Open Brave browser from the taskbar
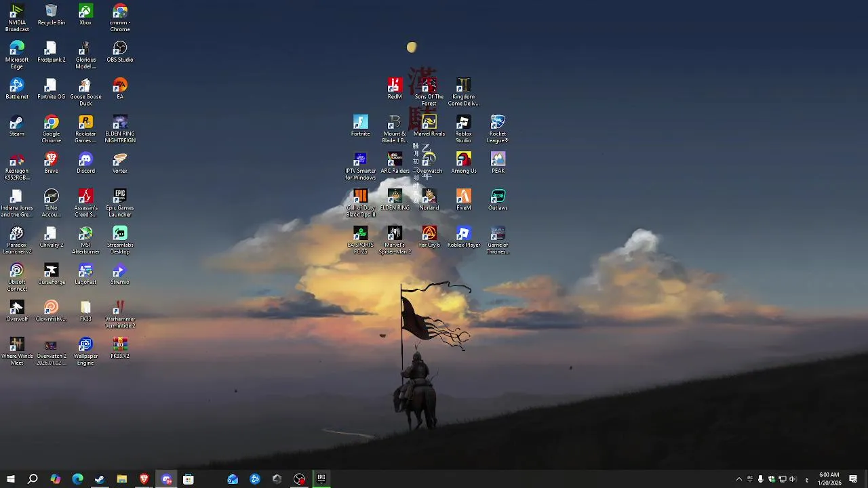Screen dimensions: 868x488 pyautogui.click(x=144, y=479)
